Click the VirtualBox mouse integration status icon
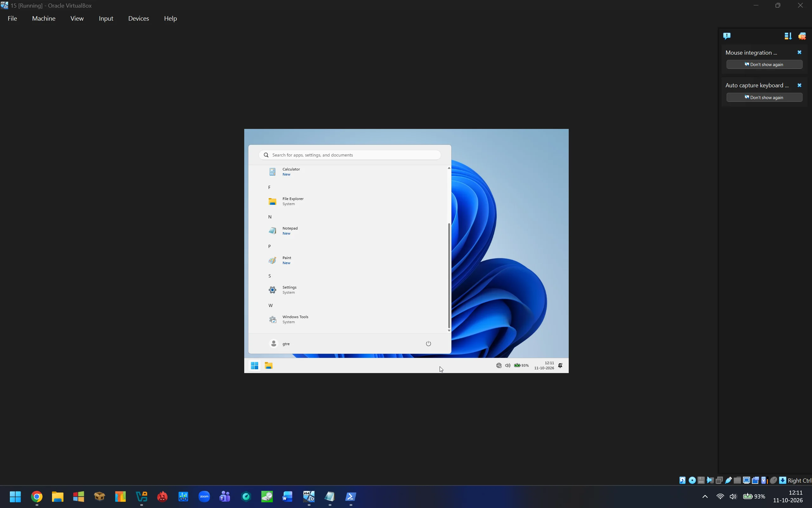812x508 pixels. 773,480
